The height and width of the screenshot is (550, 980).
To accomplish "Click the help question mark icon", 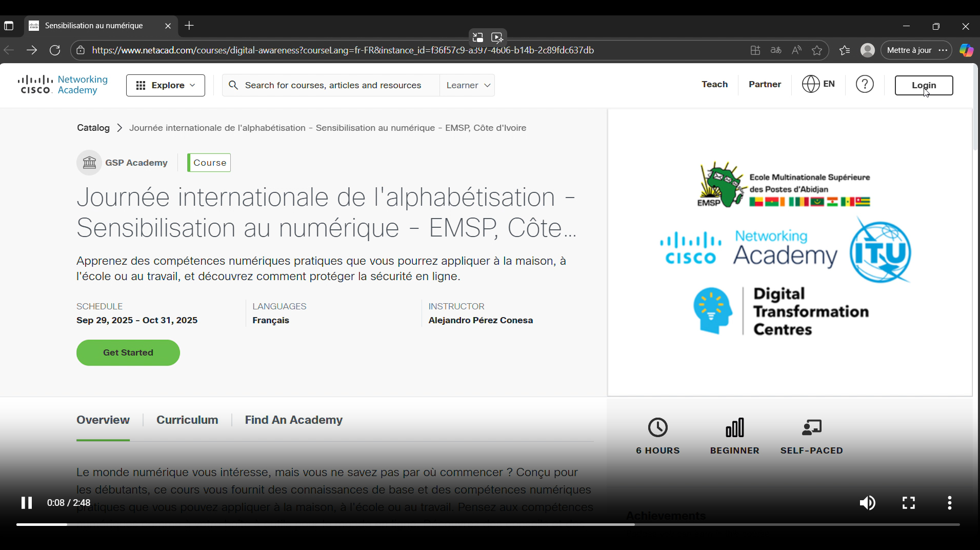I will (x=865, y=85).
